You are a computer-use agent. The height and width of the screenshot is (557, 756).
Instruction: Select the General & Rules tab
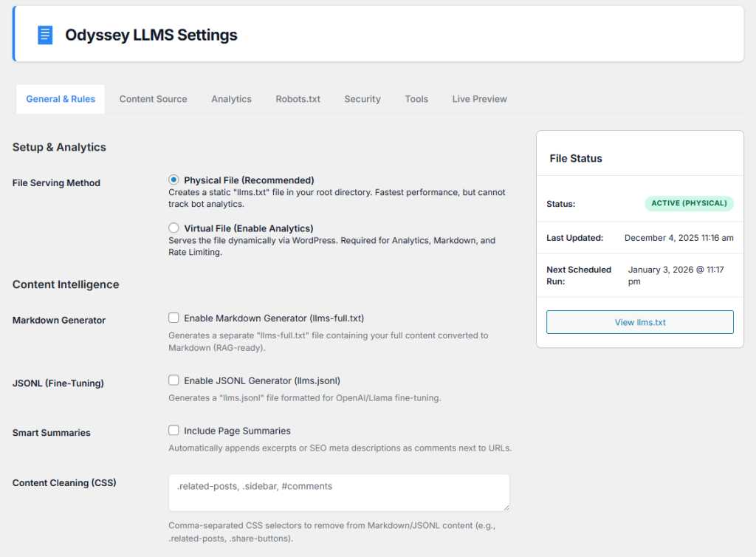tap(60, 98)
